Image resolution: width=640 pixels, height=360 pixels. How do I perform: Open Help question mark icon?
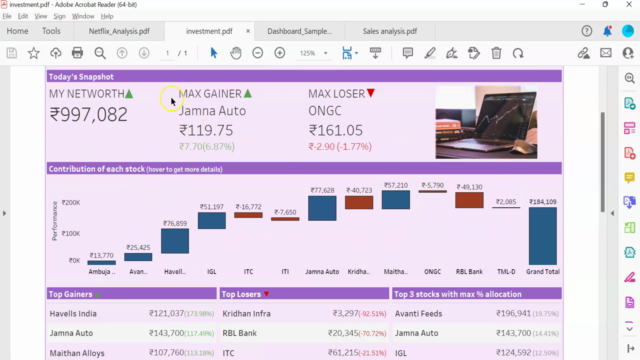point(587,31)
